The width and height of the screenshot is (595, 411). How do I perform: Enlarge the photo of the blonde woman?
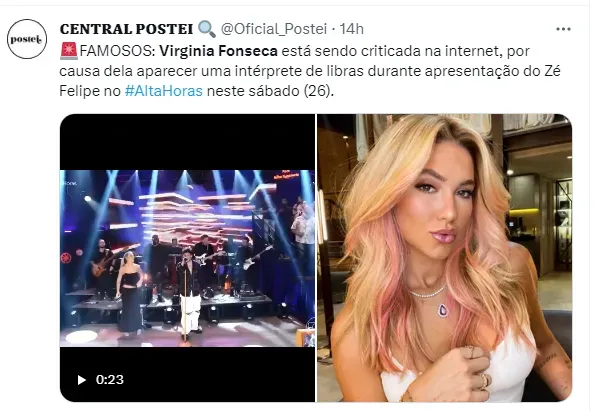[x=444, y=258]
